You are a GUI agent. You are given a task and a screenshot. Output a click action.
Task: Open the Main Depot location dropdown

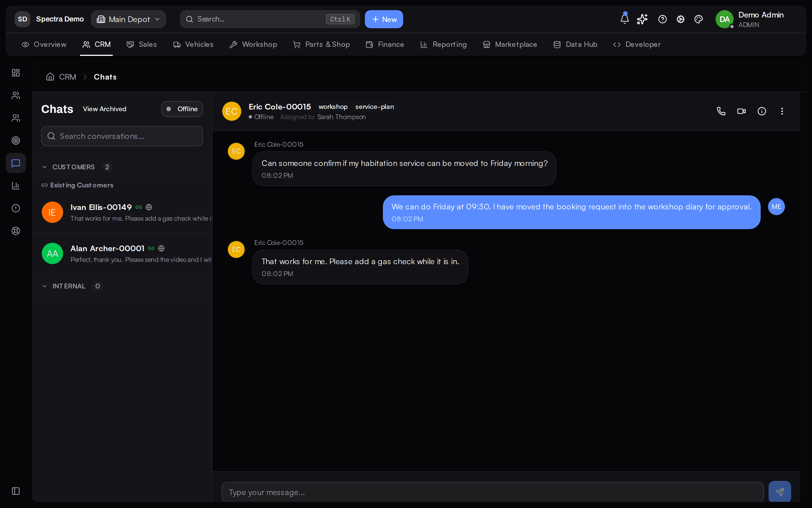(x=129, y=19)
